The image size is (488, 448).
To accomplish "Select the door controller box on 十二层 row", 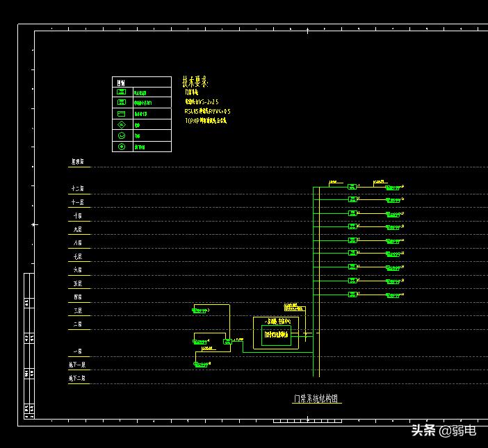I will point(352,187).
